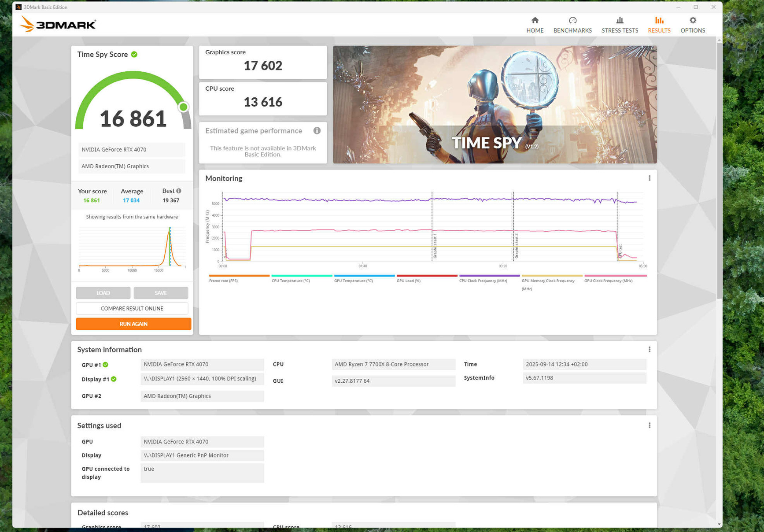
Task: Toggle CPU Temperature legend swatch
Action: (x=302, y=276)
